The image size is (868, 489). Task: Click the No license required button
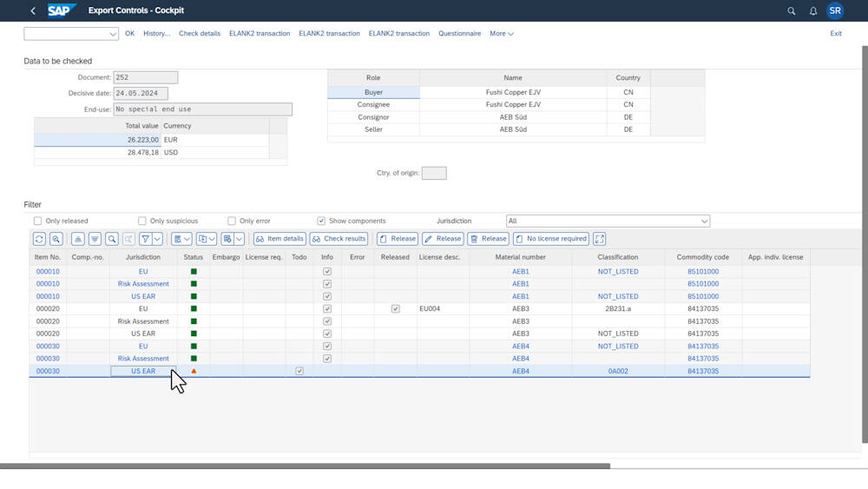[x=551, y=239]
